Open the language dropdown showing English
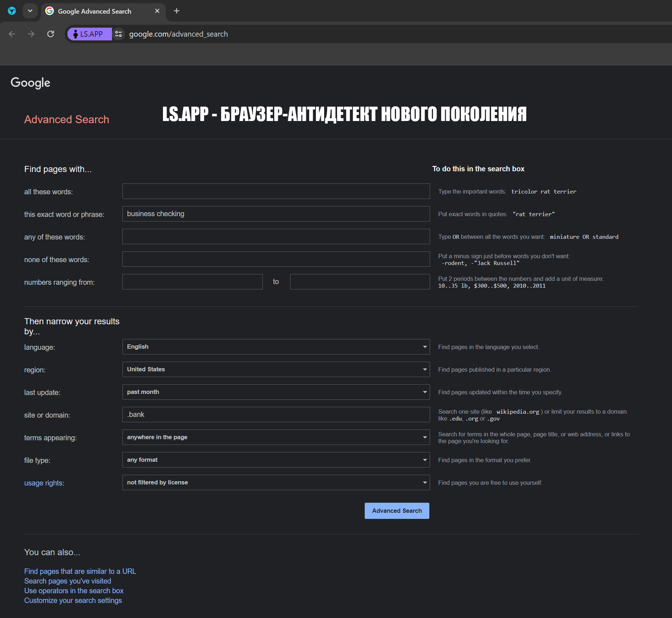Screen dimensions: 672x618 (276, 347)
